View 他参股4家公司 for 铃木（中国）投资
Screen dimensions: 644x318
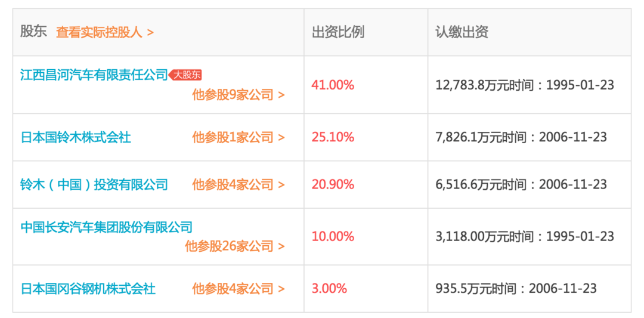pos(238,184)
